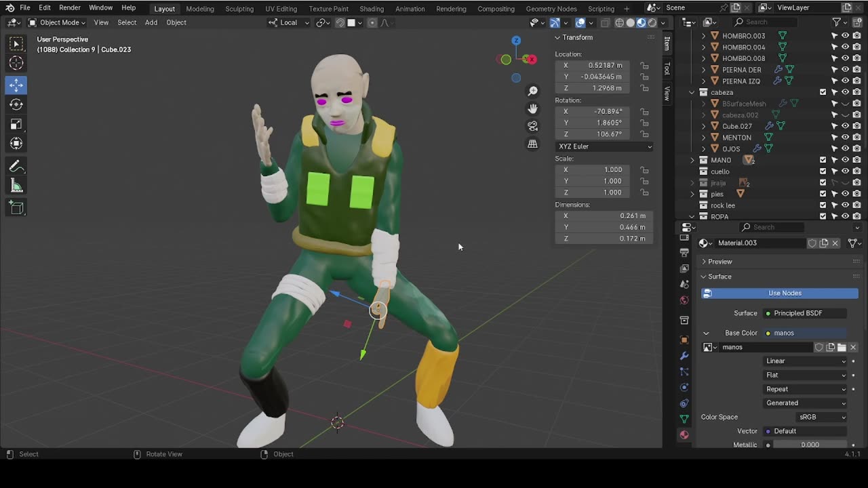Open the Local transform orientation dropdown
This screenshot has width=868, height=488.
click(x=289, y=22)
